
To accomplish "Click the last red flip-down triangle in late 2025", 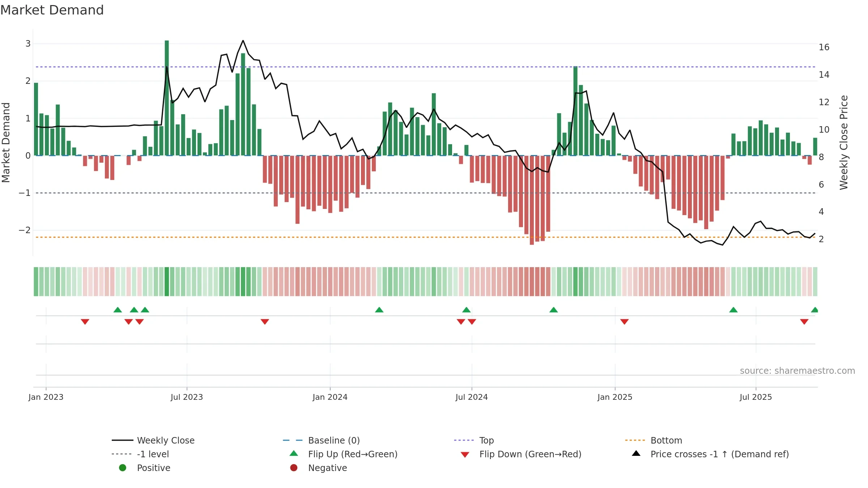I will (804, 322).
